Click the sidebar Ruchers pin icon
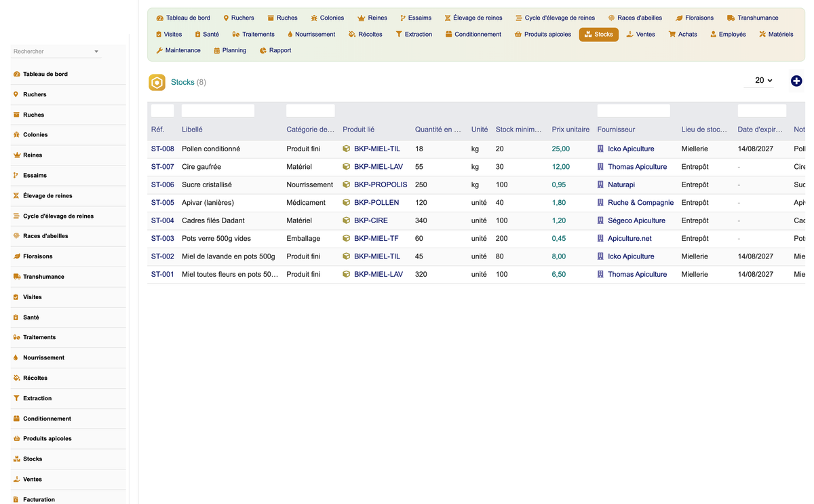Screen dimensions: 814x504 (16, 94)
